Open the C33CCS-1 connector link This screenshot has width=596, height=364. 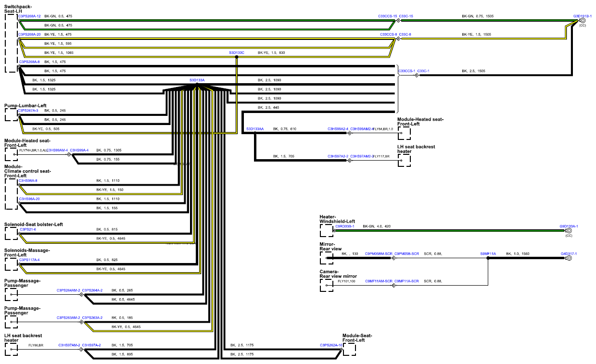(x=407, y=71)
